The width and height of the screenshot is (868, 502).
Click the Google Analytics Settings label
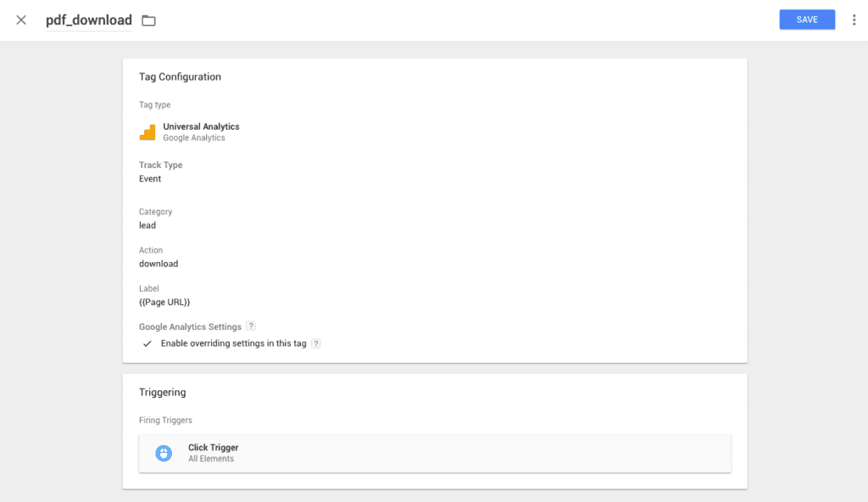190,326
